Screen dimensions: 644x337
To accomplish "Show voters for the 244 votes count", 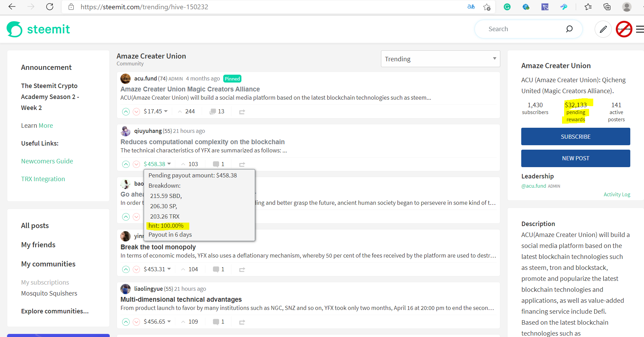I will [187, 111].
